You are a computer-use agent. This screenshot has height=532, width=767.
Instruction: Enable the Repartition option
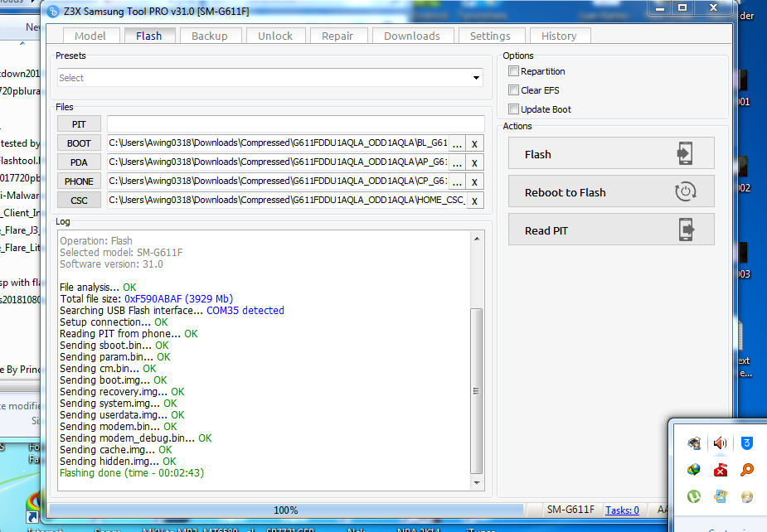tap(513, 71)
